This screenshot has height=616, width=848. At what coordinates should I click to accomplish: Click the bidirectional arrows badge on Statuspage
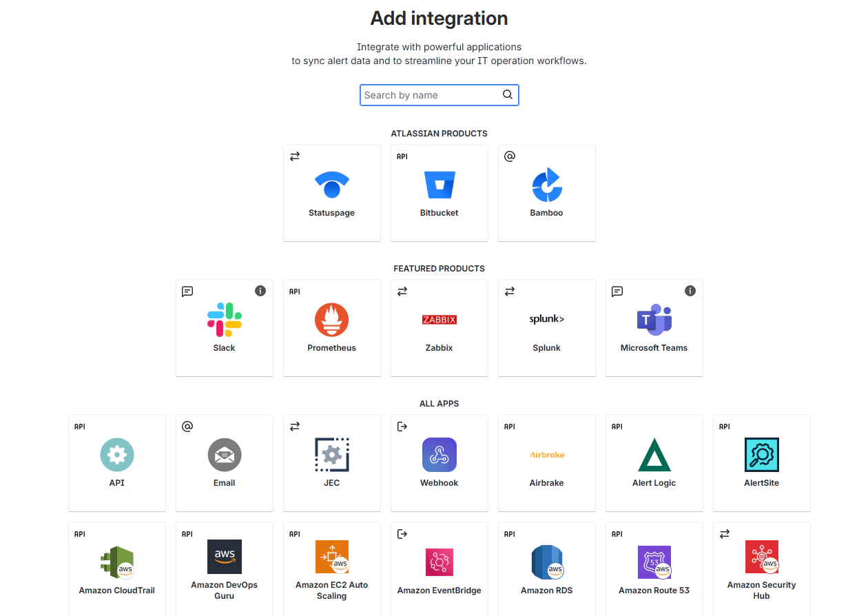coord(295,156)
